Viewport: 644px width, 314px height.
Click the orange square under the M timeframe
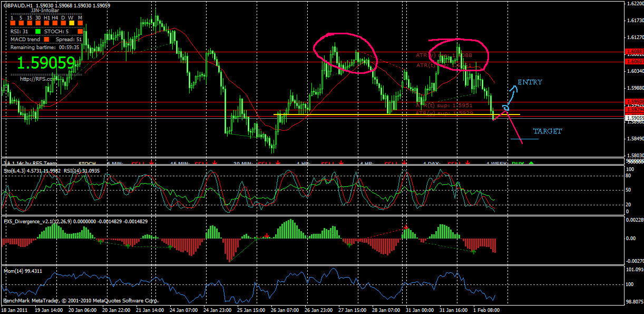click(80, 24)
